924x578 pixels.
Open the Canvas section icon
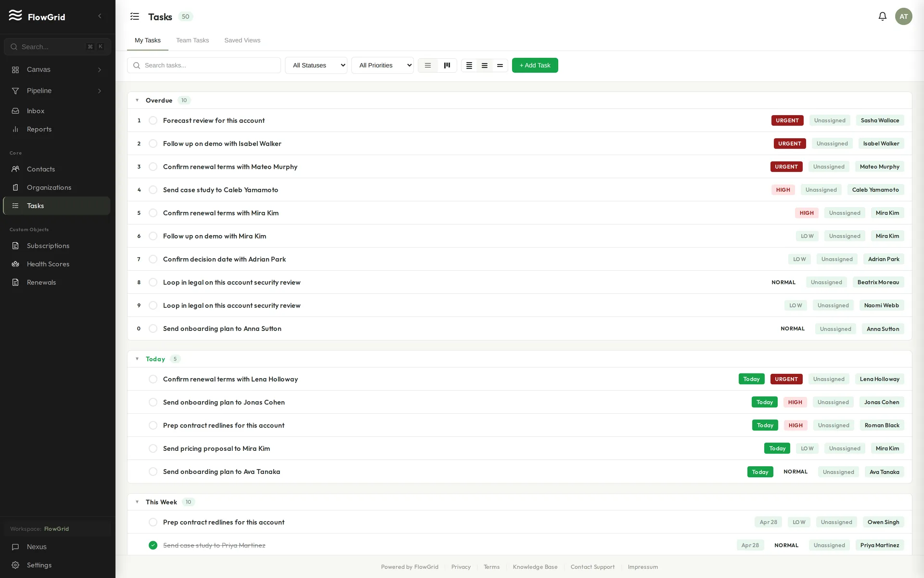(15, 70)
